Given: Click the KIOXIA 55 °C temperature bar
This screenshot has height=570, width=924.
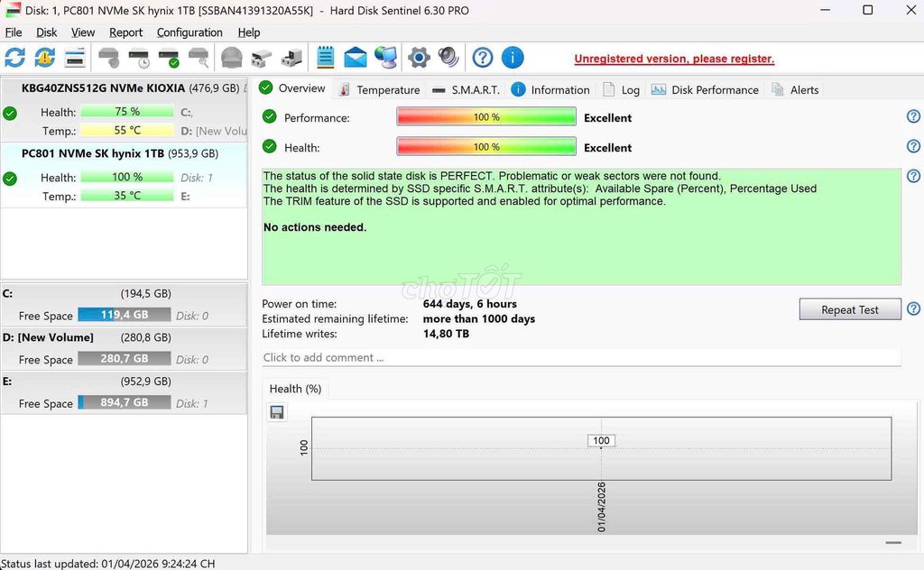Looking at the screenshot, I should tap(127, 130).
